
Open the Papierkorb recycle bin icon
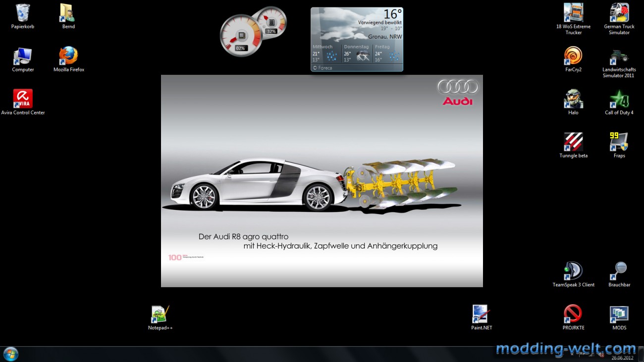(x=23, y=16)
